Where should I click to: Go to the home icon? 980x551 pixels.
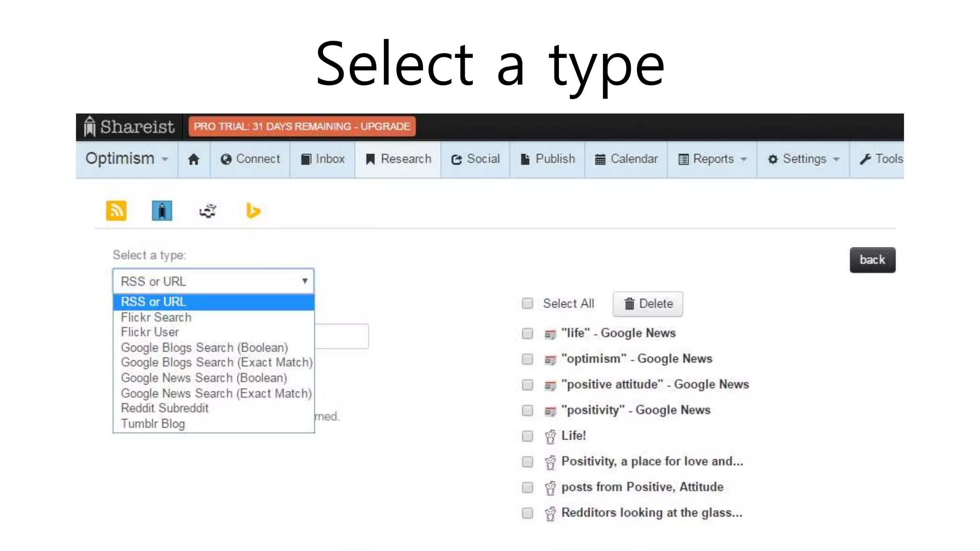click(193, 159)
